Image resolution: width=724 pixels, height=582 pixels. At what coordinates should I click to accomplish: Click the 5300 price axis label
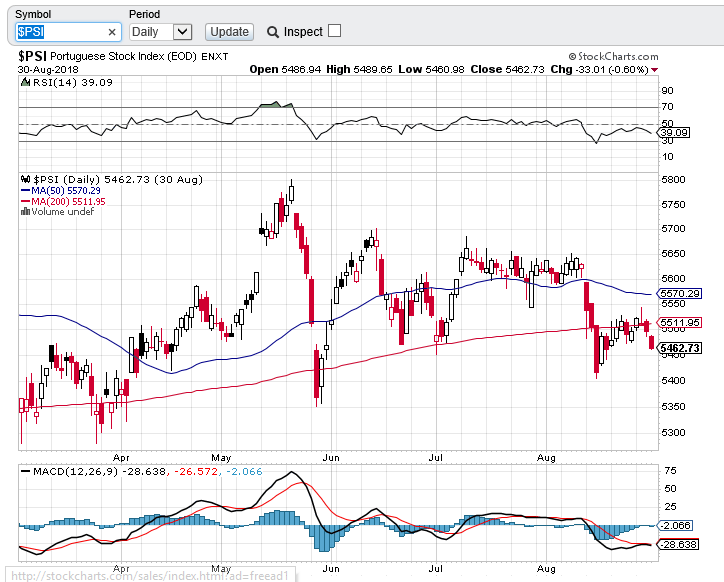(x=674, y=433)
